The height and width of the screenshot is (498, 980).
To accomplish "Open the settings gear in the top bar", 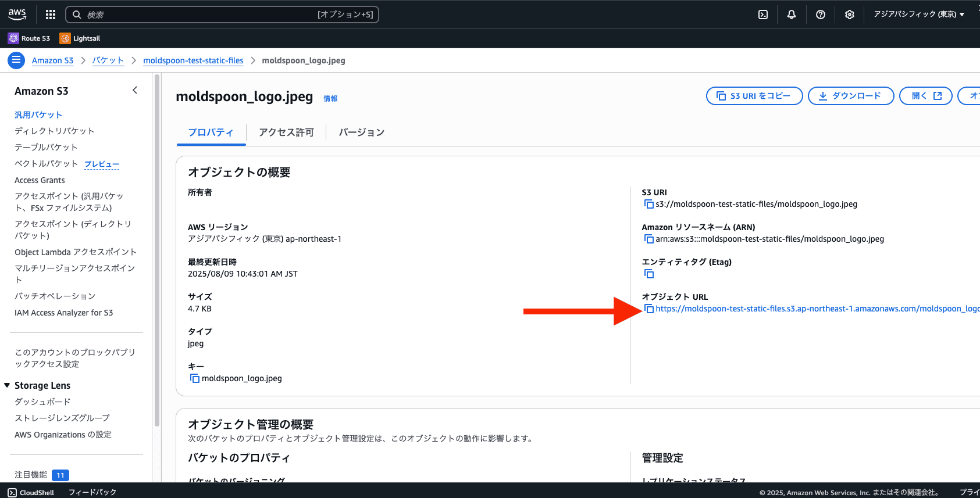I will click(850, 15).
